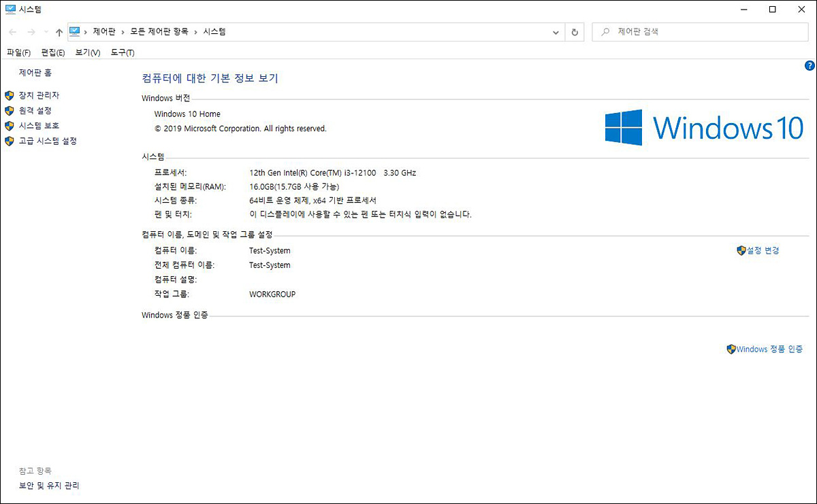Click the shield icon beside 원격 설정
Image resolution: width=817 pixels, height=504 pixels.
point(10,110)
